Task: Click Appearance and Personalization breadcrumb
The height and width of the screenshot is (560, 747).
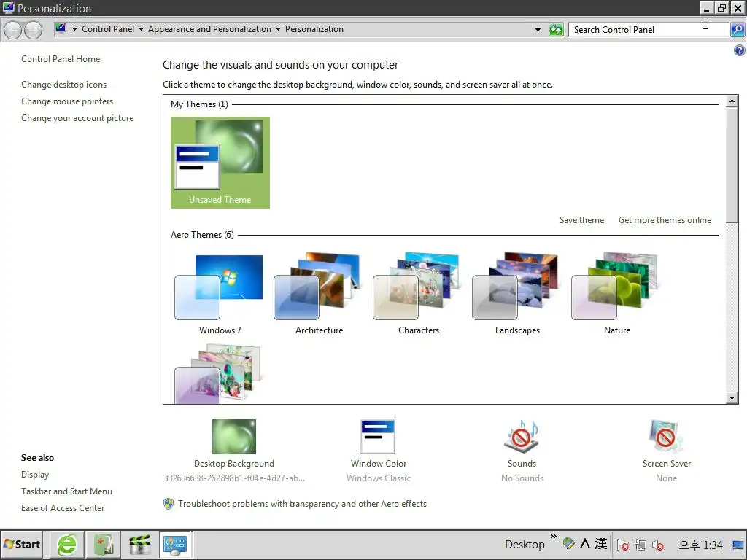Action: (x=209, y=29)
